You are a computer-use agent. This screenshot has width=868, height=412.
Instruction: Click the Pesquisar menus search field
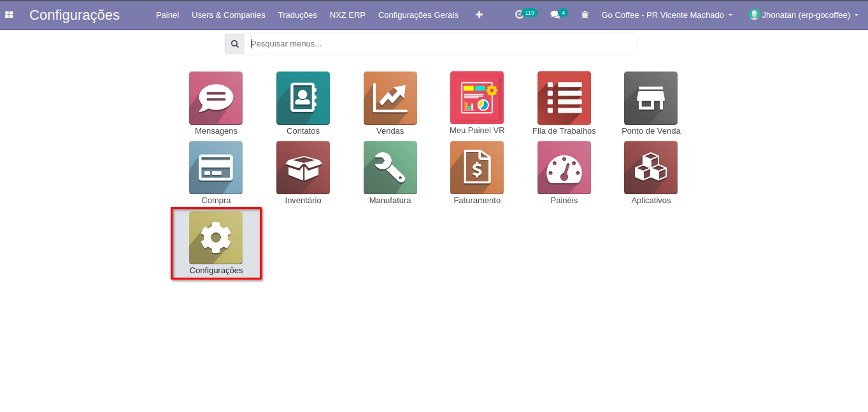pyautogui.click(x=439, y=44)
